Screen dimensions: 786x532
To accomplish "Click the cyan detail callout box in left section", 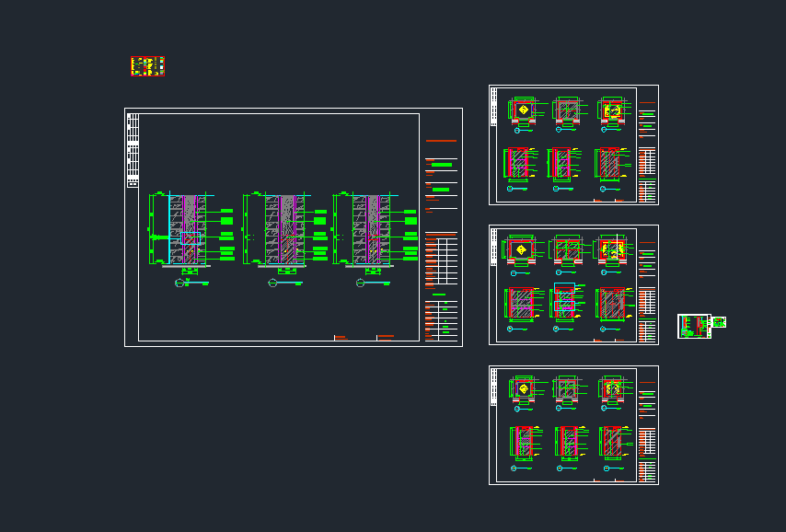I will click(x=190, y=239).
